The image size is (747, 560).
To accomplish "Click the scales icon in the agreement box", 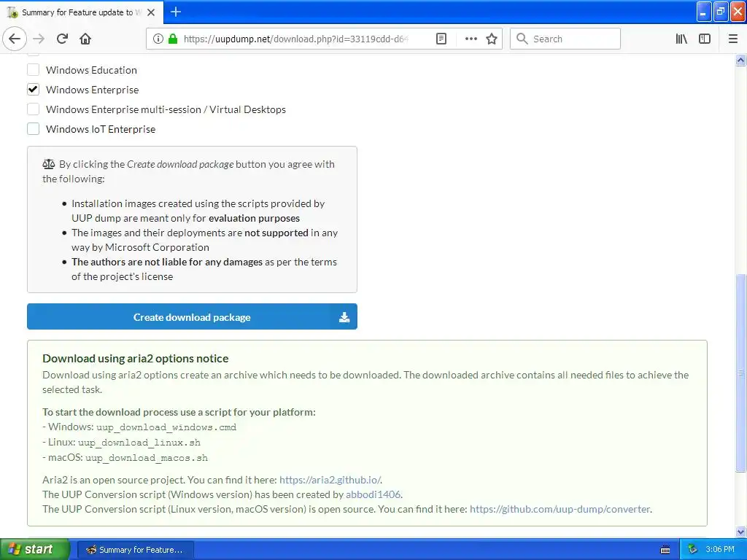I will click(49, 164).
